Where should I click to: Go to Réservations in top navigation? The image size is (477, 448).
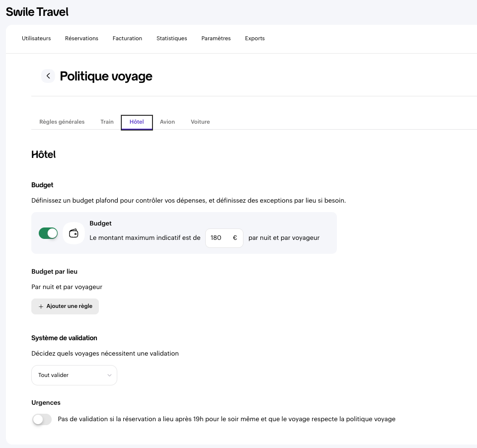(81, 38)
